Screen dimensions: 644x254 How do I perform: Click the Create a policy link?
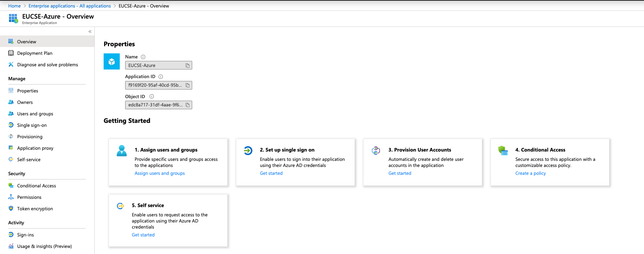531,173
